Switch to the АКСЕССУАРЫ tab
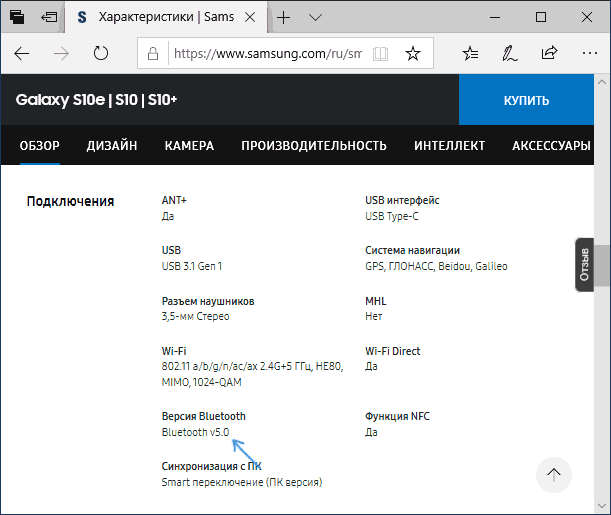The height and width of the screenshot is (515, 611). click(x=551, y=146)
